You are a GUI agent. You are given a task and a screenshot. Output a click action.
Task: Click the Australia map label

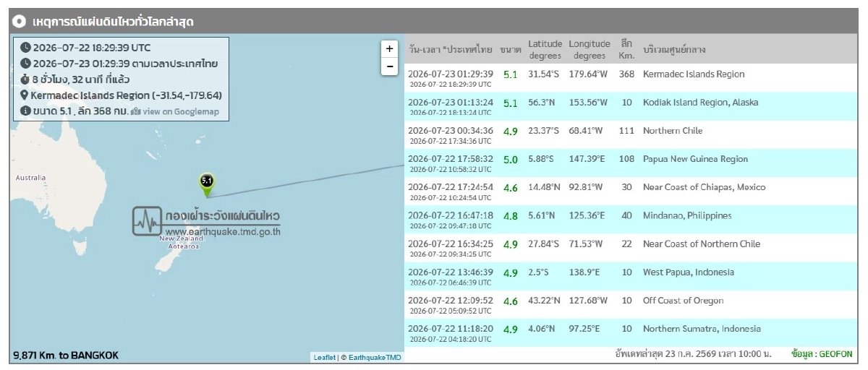[x=30, y=178]
